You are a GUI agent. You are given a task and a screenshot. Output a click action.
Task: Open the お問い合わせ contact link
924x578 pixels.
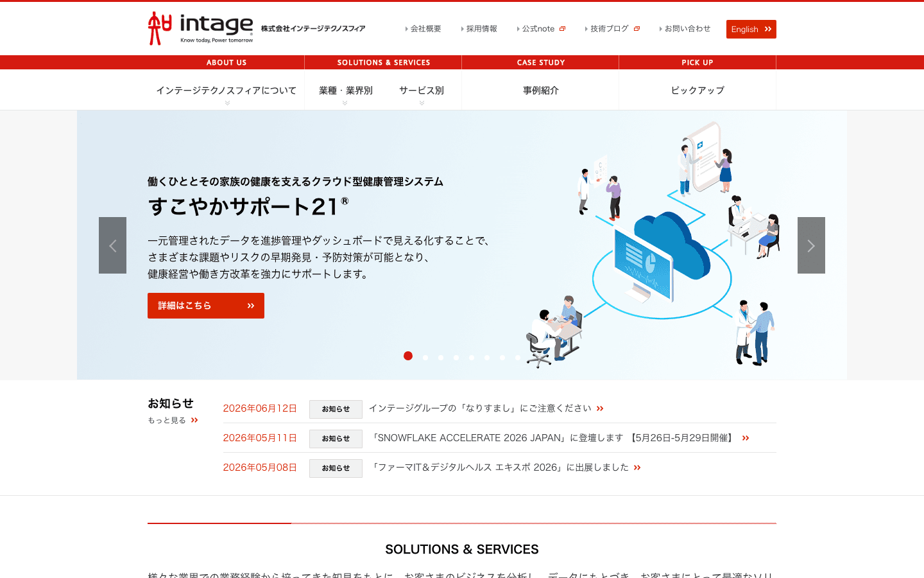(685, 29)
